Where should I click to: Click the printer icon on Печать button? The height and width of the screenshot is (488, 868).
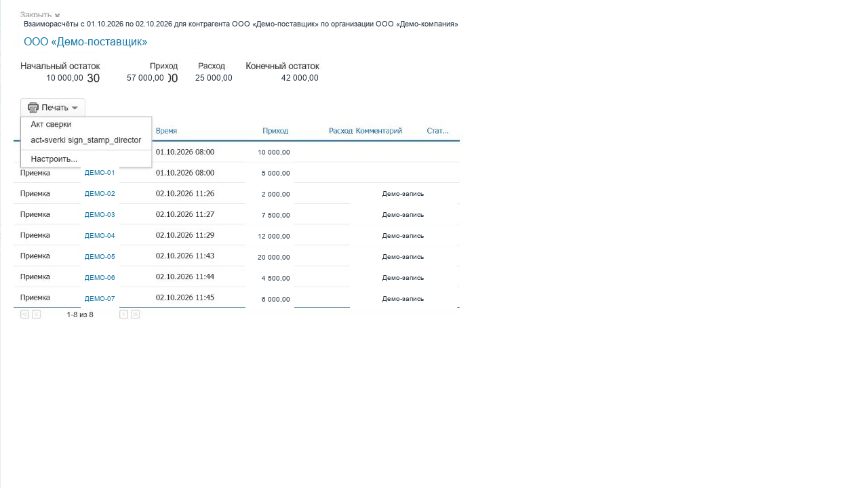(x=33, y=108)
